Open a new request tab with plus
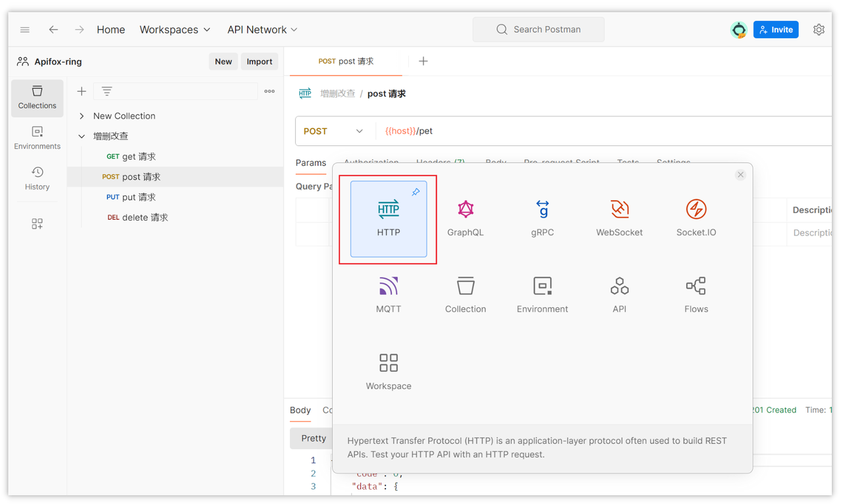 pos(423,61)
